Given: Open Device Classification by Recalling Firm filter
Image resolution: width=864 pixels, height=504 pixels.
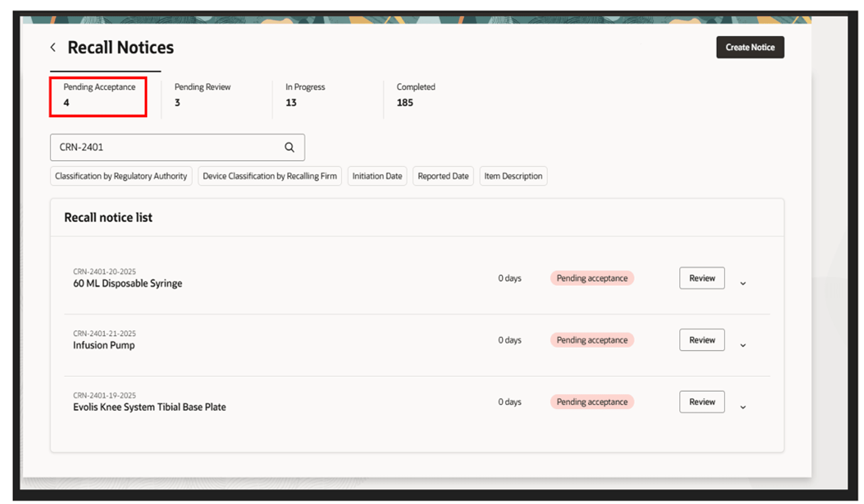Looking at the screenshot, I should pyautogui.click(x=270, y=176).
